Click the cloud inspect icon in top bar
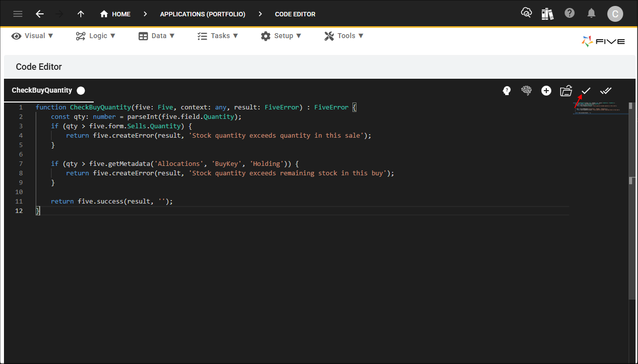The width and height of the screenshot is (638, 364). coord(526,13)
